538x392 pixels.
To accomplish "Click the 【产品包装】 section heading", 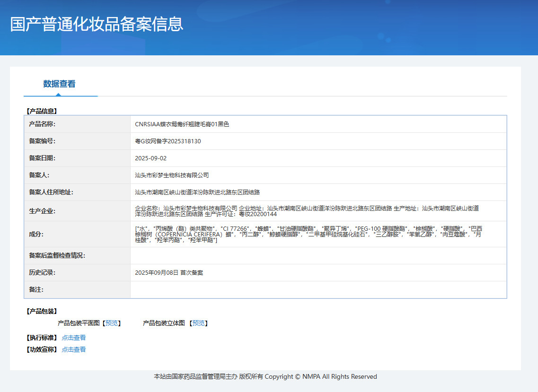I will [x=42, y=312].
